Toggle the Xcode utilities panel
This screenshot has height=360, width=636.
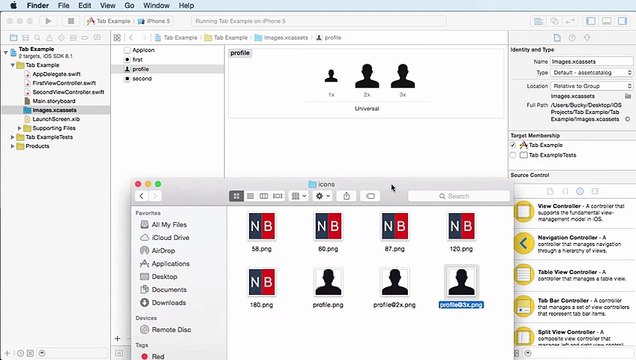[622, 21]
